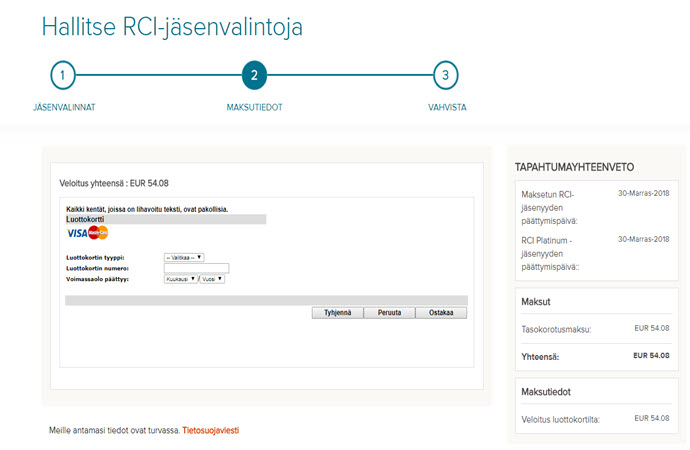Open the Kuukausi expiry month dropdown
The width and height of the screenshot is (690, 450).
click(181, 279)
